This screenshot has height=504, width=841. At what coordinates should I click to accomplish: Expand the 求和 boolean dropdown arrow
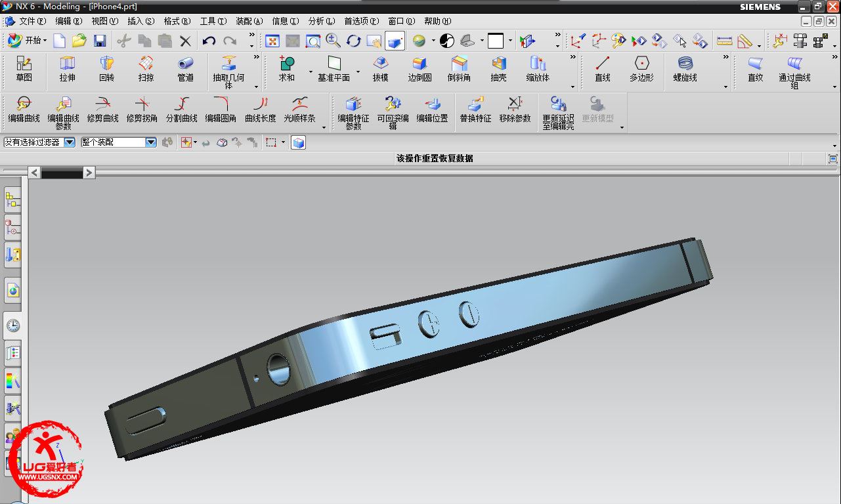[311, 71]
